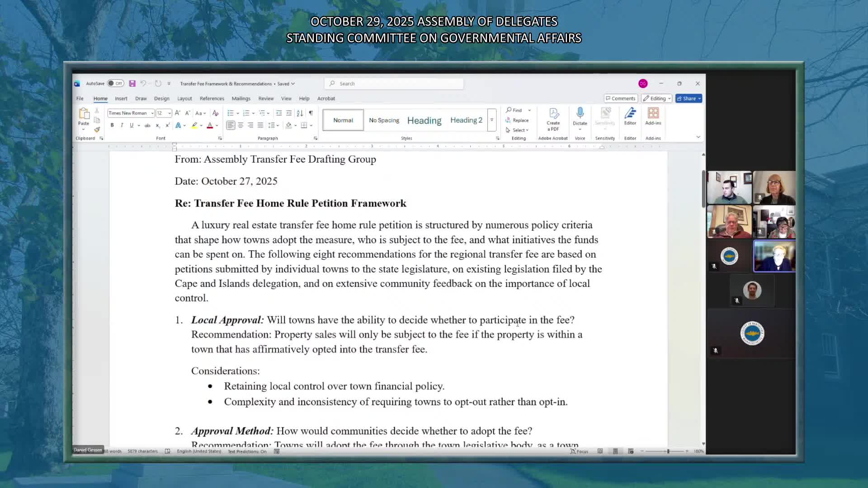The image size is (868, 488).
Task: Open the Comments panel
Action: [621, 98]
